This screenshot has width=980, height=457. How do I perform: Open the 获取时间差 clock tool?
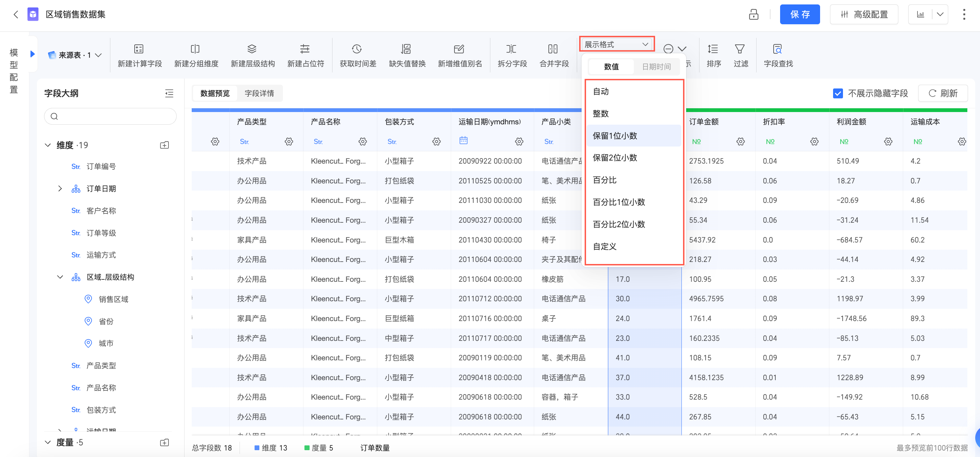click(x=357, y=49)
